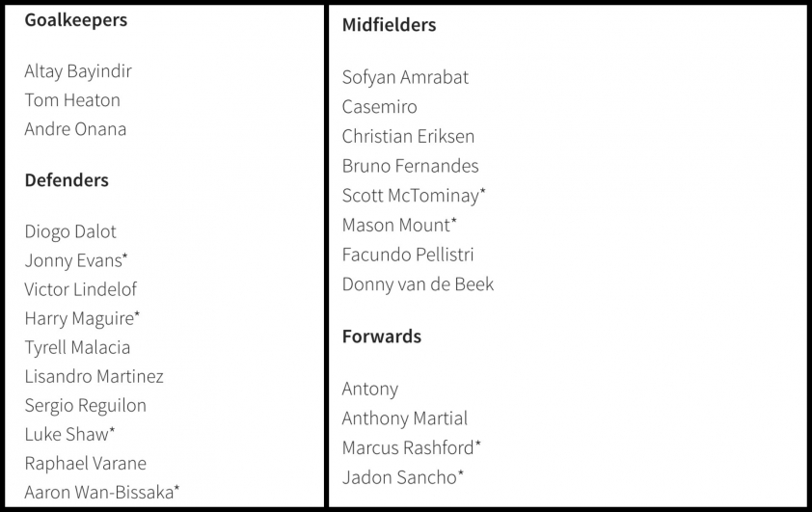Select Marcus Rashford from forwards

412,447
